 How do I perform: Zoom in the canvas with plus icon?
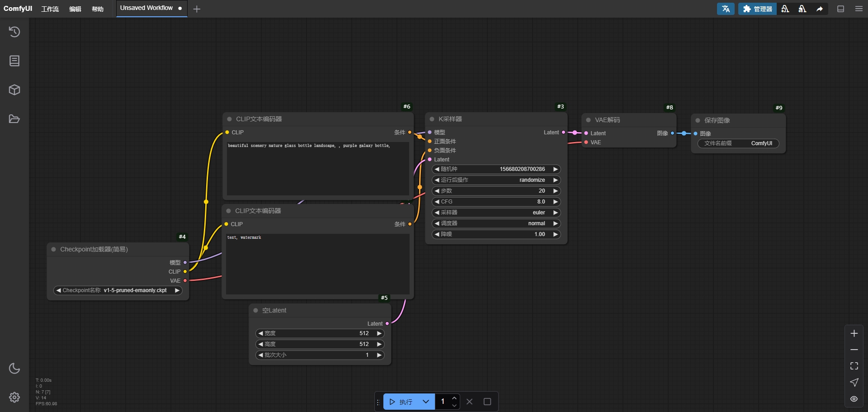pos(854,333)
